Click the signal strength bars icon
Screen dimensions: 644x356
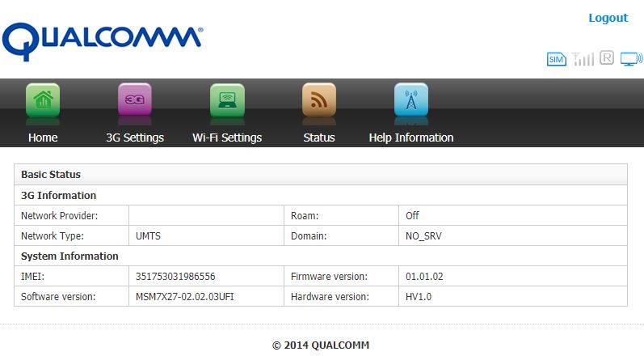pyautogui.click(x=583, y=59)
